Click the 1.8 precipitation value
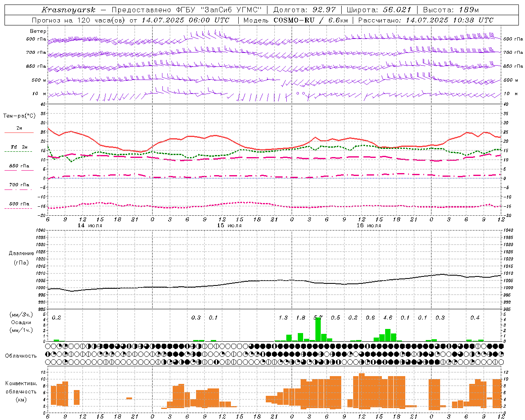Image resolution: width=525 pixels, height=420 pixels. 301,317
